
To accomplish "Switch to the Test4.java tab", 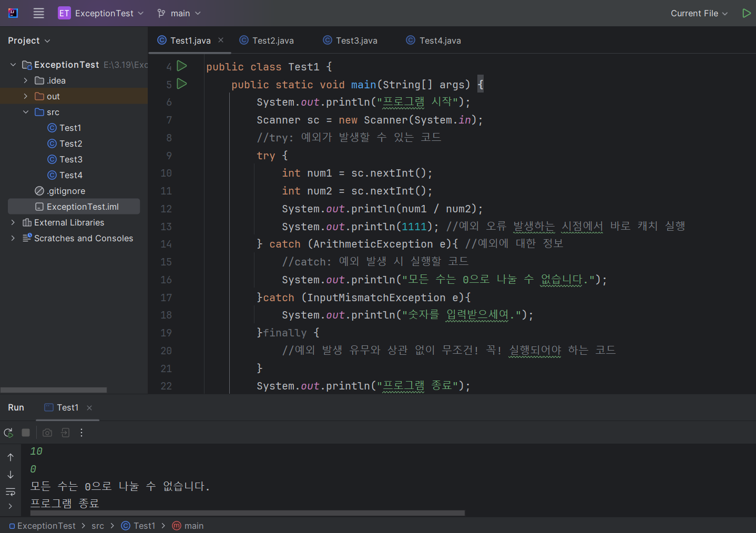I will pos(434,40).
